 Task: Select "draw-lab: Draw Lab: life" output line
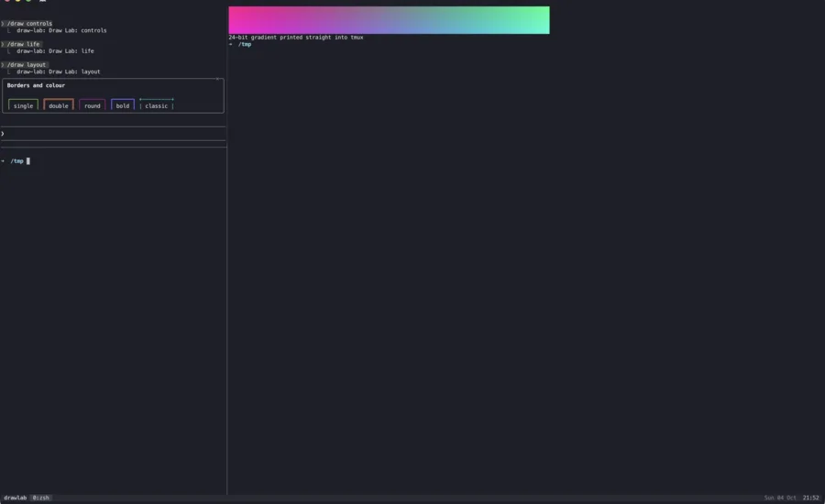click(x=55, y=51)
